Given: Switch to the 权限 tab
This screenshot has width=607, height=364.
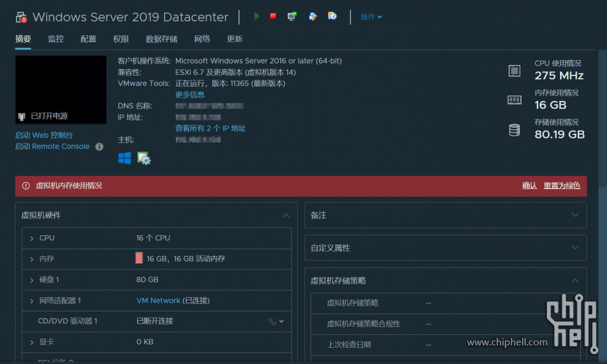Looking at the screenshot, I should 121,38.
